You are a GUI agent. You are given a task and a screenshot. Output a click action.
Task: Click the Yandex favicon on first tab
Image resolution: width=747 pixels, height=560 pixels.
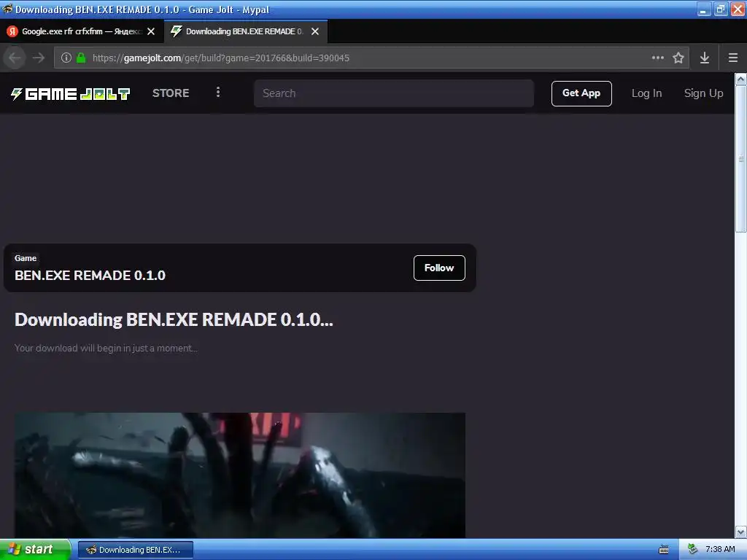point(12,31)
